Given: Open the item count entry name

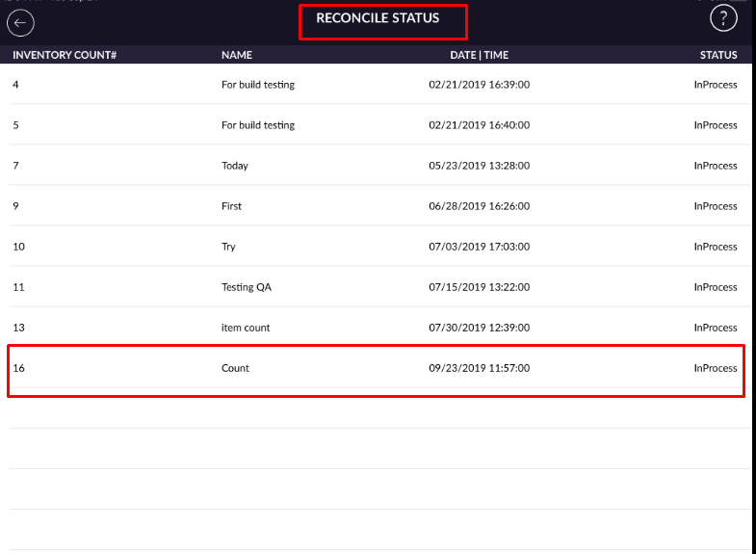Looking at the screenshot, I should pos(246,328).
